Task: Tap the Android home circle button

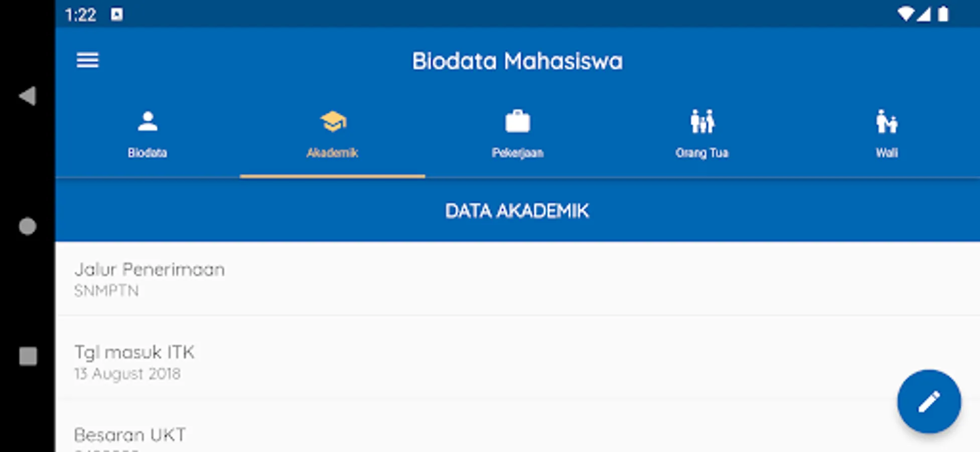Action: click(28, 227)
